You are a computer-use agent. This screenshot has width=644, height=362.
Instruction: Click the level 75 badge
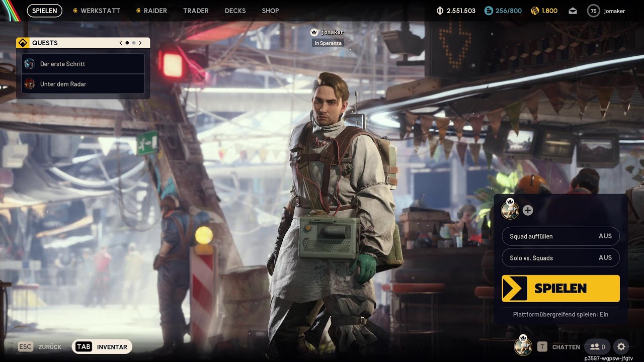point(594,11)
